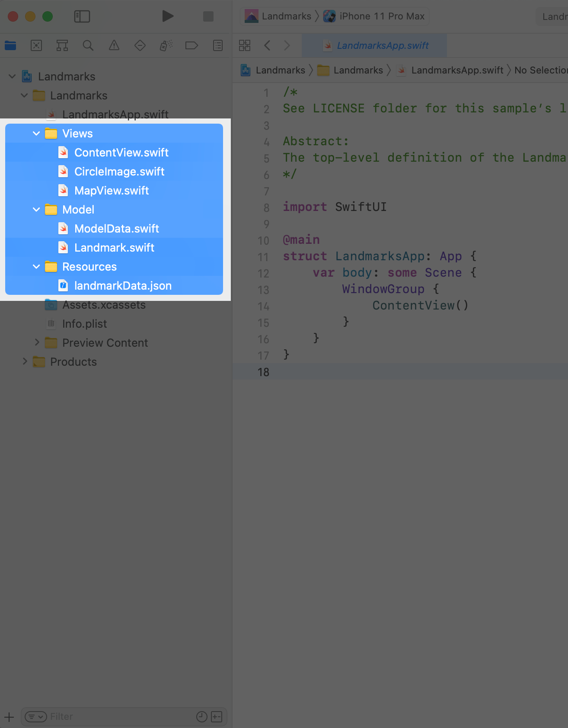Click the @main attribute in code
This screenshot has width=568, height=728.
coord(301,240)
